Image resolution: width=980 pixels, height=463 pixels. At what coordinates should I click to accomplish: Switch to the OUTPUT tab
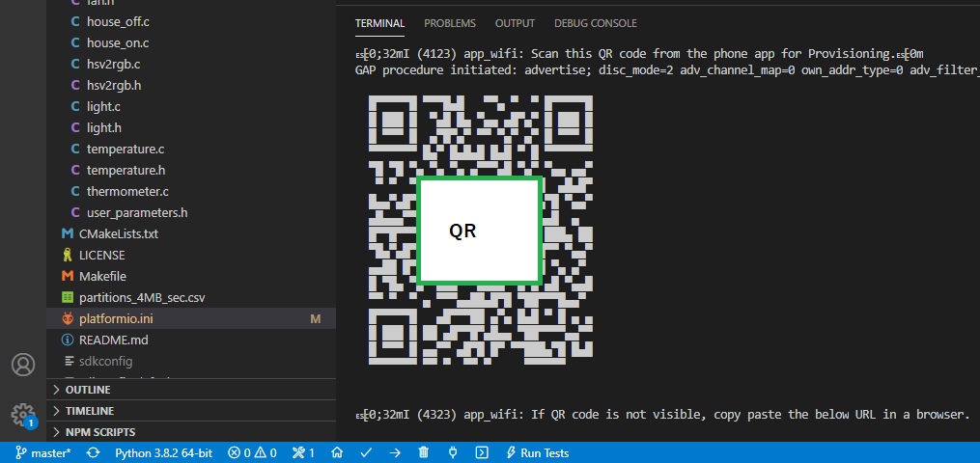click(x=515, y=23)
